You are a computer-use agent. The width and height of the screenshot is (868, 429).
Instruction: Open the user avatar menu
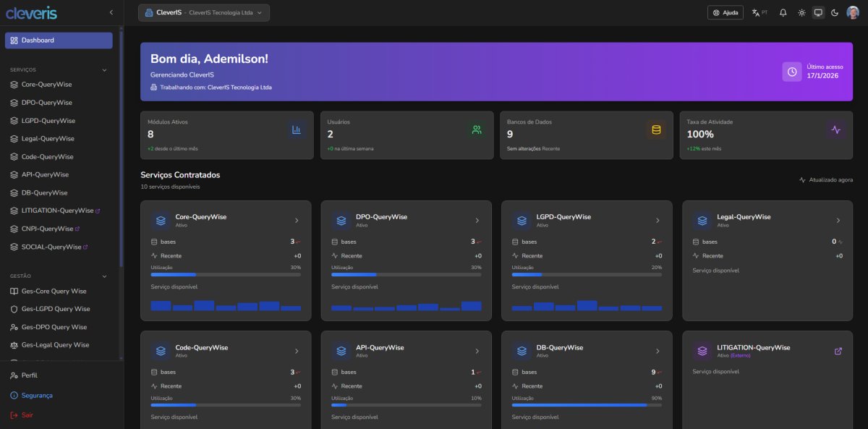coord(853,12)
